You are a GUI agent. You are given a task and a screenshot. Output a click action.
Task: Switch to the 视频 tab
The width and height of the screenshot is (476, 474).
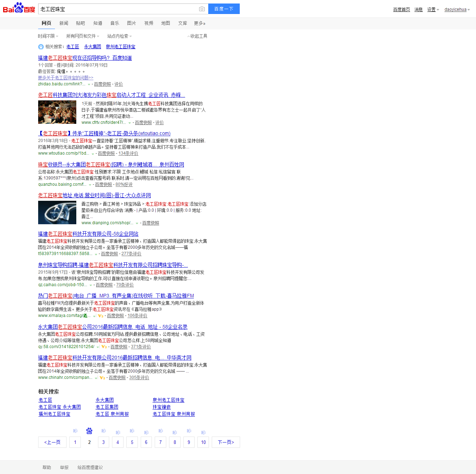[x=149, y=23]
